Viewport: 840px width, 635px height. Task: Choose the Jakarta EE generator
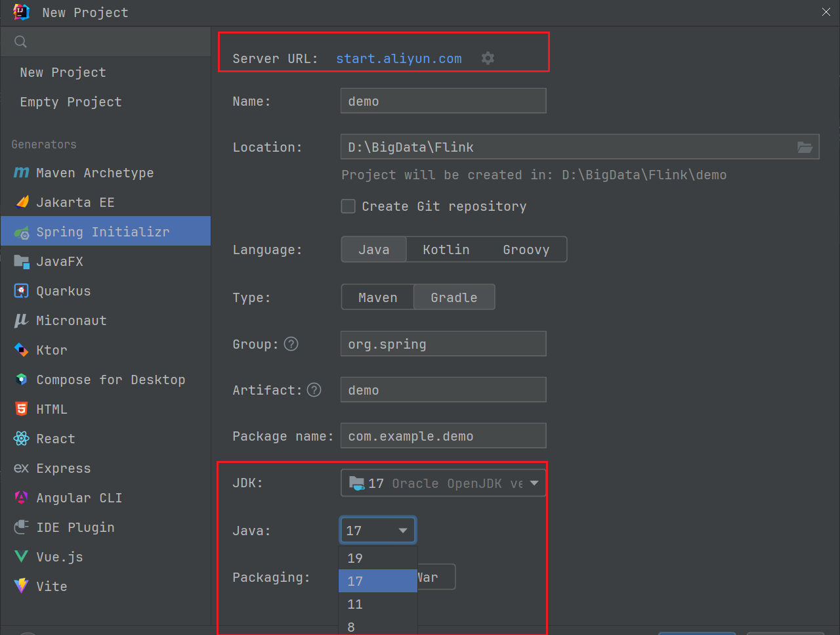coord(106,202)
